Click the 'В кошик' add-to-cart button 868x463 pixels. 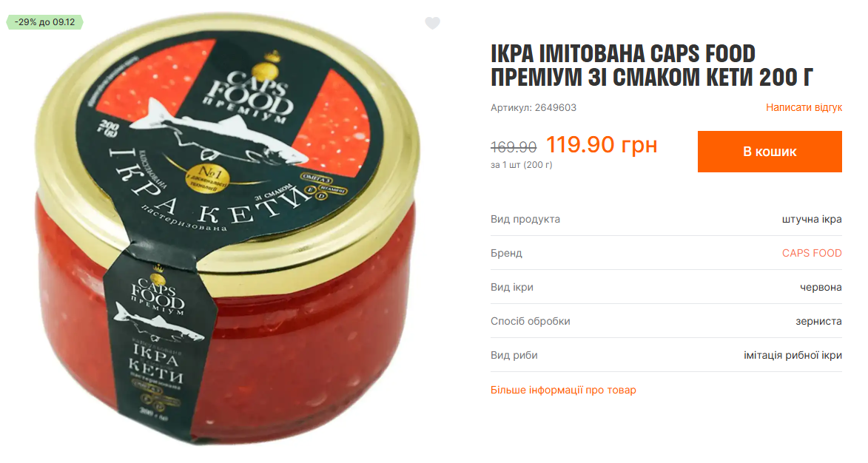click(x=770, y=152)
